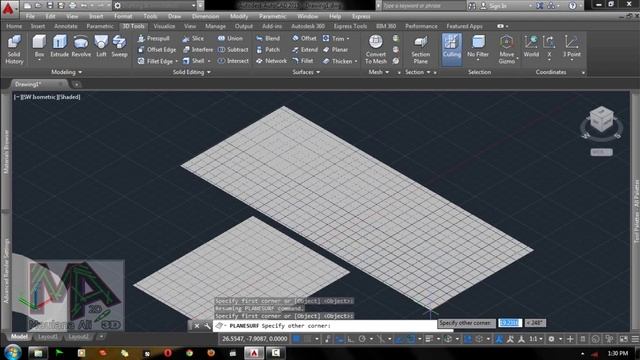The width and height of the screenshot is (640, 360).
Task: Toggle polar tracking in status bar
Action: tap(362, 339)
